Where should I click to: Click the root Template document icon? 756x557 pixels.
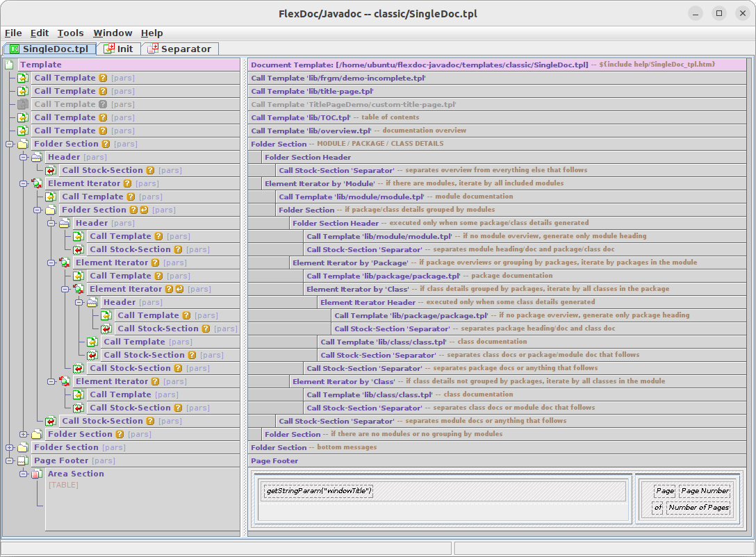(9, 65)
